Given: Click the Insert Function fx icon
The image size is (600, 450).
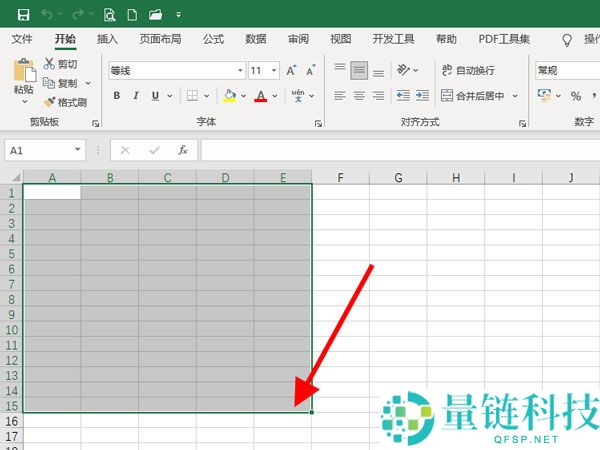Looking at the screenshot, I should (x=183, y=150).
